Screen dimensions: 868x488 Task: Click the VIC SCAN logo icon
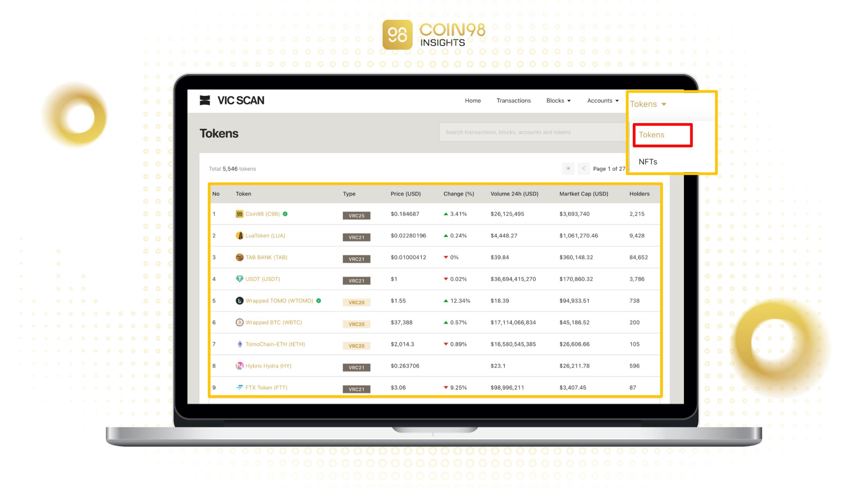pos(205,100)
